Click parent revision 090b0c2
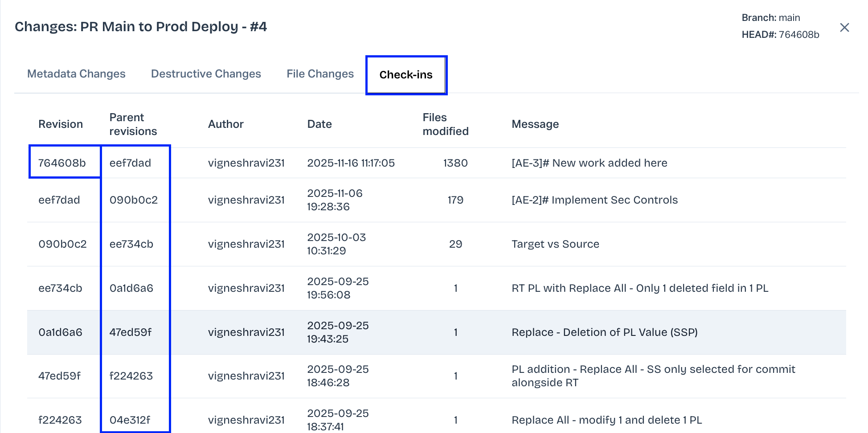This screenshot has height=433, width=868. tap(134, 200)
